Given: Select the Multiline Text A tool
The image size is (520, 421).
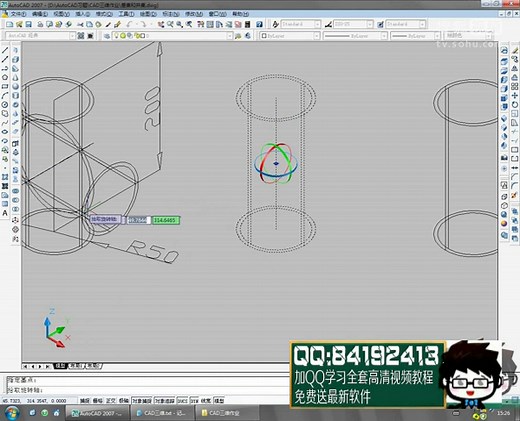Looking at the screenshot, I should click(5, 213).
